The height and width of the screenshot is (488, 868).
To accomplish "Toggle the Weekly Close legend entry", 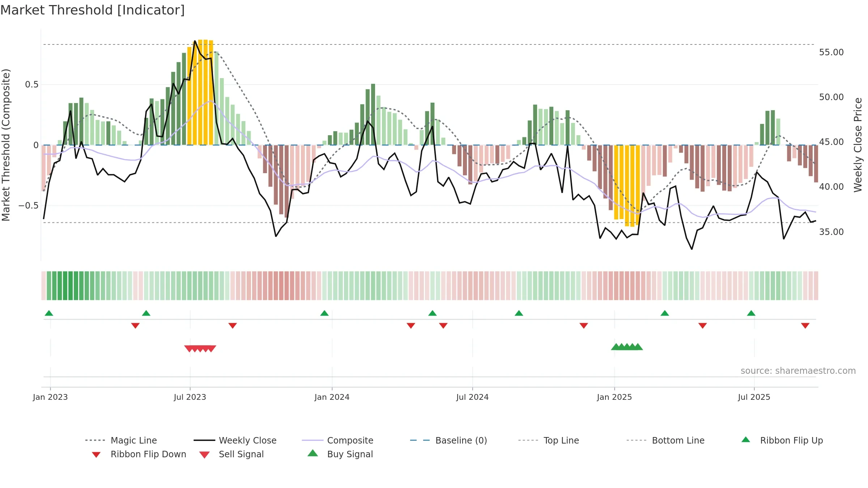I will (235, 440).
